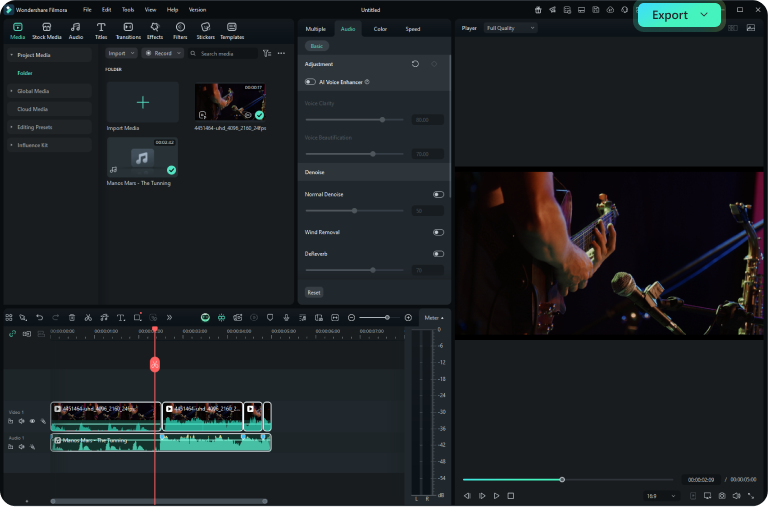Mute the Video 1 track speaker
The image size is (768, 507).
(x=22, y=421)
